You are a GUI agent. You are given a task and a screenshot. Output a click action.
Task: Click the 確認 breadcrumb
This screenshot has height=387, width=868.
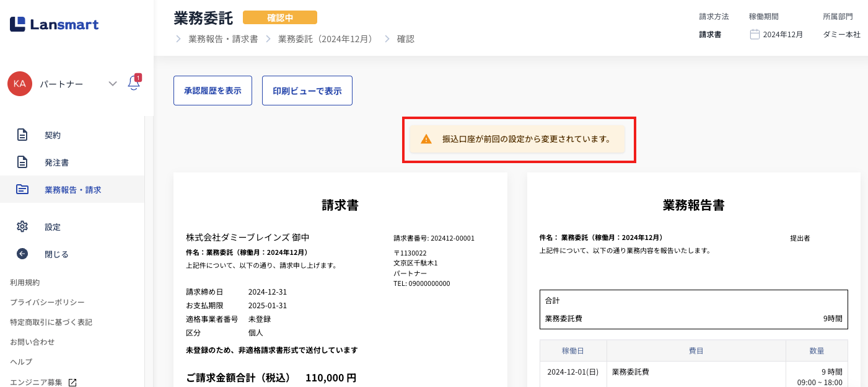click(406, 39)
